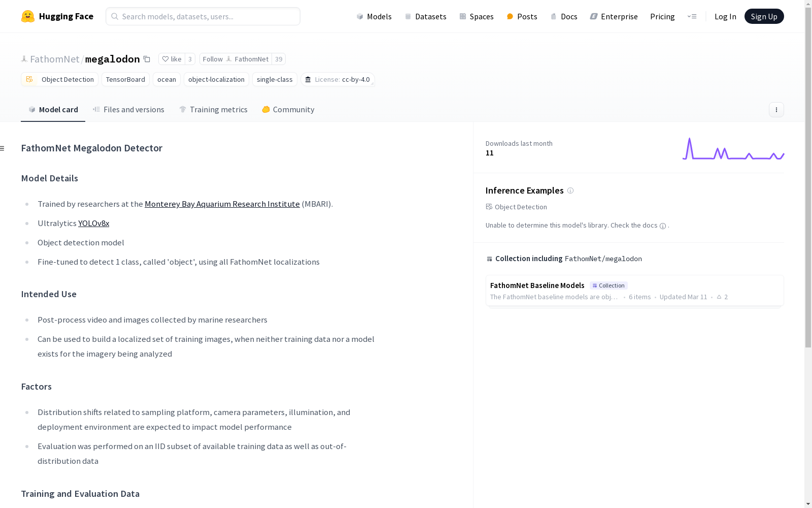Screen dimensions: 812x508
Task: Open the Model card tab
Action: click(53, 110)
